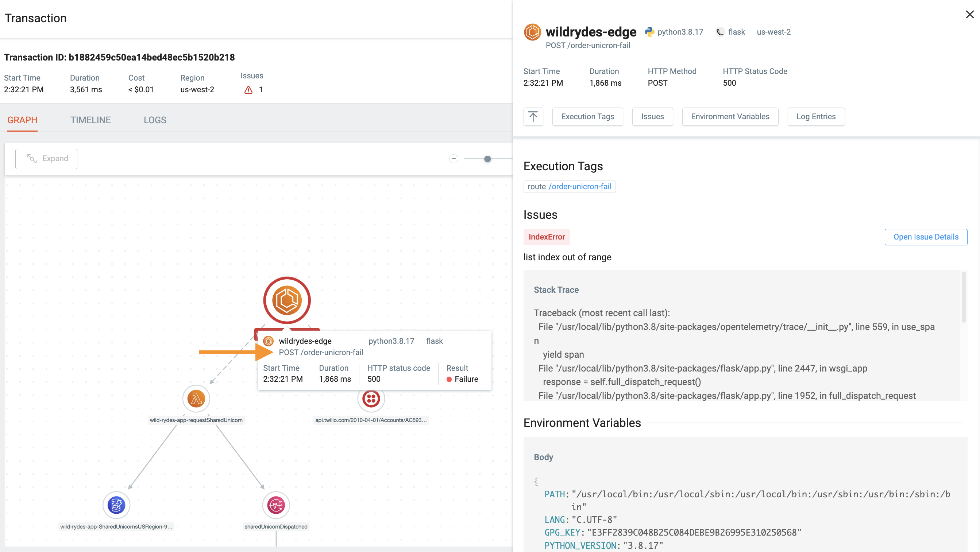980x552 pixels.
Task: Click the graph zoom slider handle
Action: 487,159
